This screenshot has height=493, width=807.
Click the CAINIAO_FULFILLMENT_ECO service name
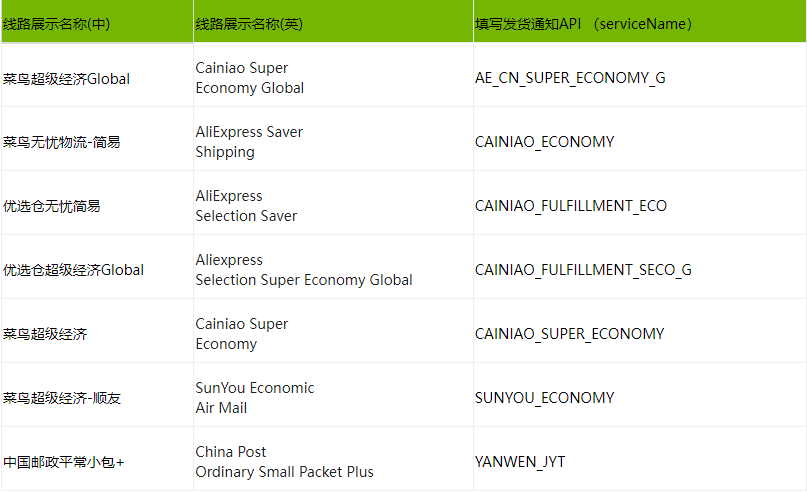(571, 206)
